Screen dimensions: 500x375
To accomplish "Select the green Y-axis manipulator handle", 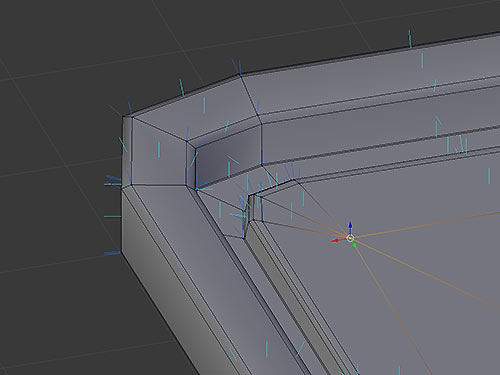I will point(354,245).
